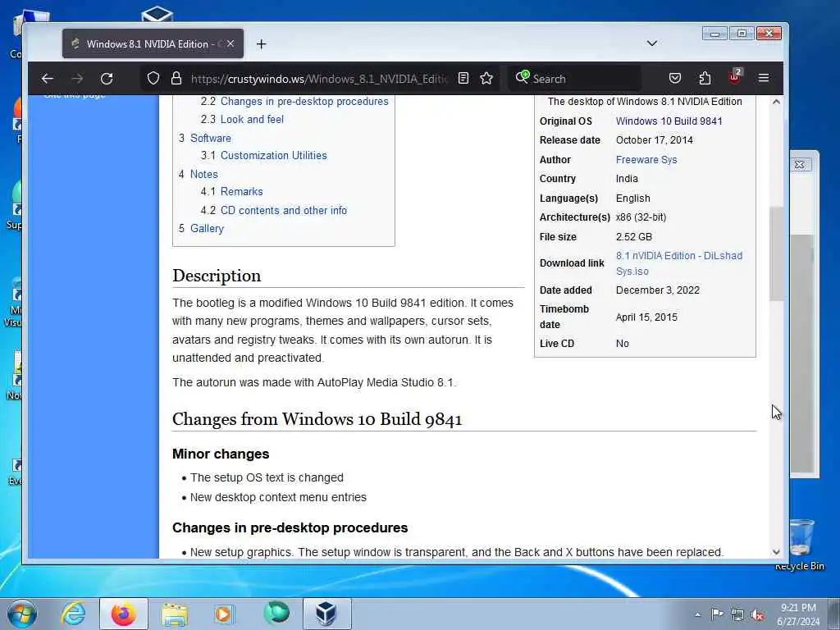Go back using the browser back arrow
The width and height of the screenshot is (840, 630).
click(47, 79)
